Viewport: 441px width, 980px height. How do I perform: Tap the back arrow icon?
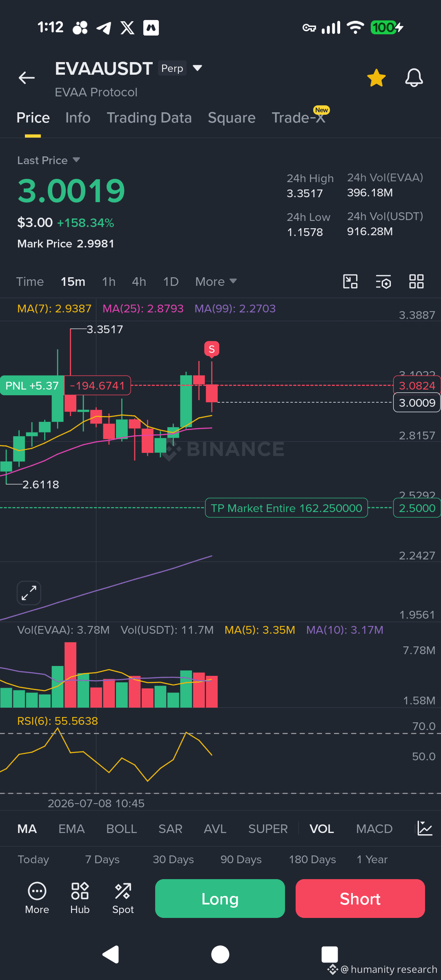[27, 78]
